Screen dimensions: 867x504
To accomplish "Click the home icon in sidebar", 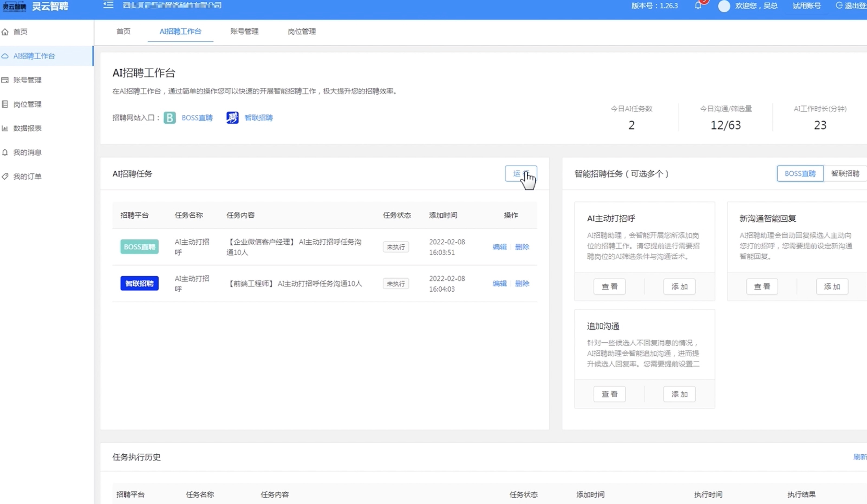I will 5,32.
